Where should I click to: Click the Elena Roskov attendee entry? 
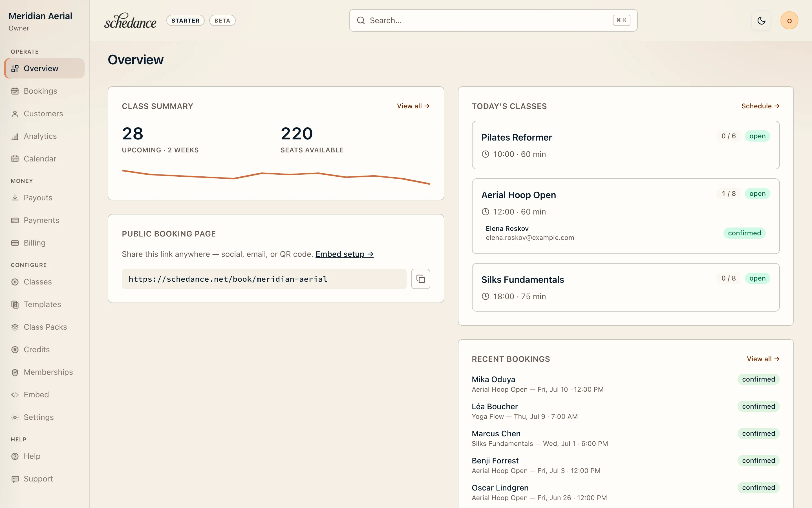point(625,233)
